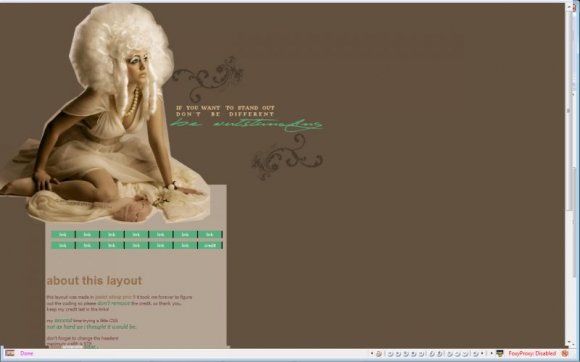580x362 pixels.
Task: Click the green-faced add-on icon left of FoxyProxy
Action: click(x=500, y=353)
